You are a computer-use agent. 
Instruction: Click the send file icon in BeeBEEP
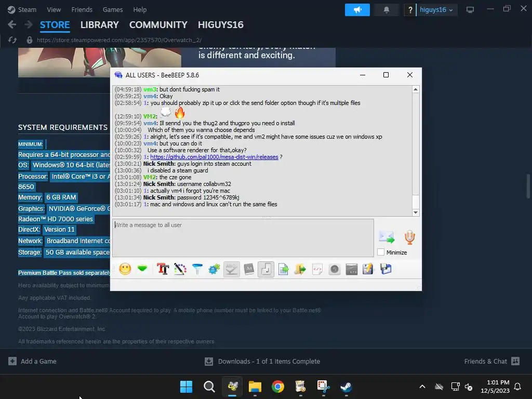point(283,269)
